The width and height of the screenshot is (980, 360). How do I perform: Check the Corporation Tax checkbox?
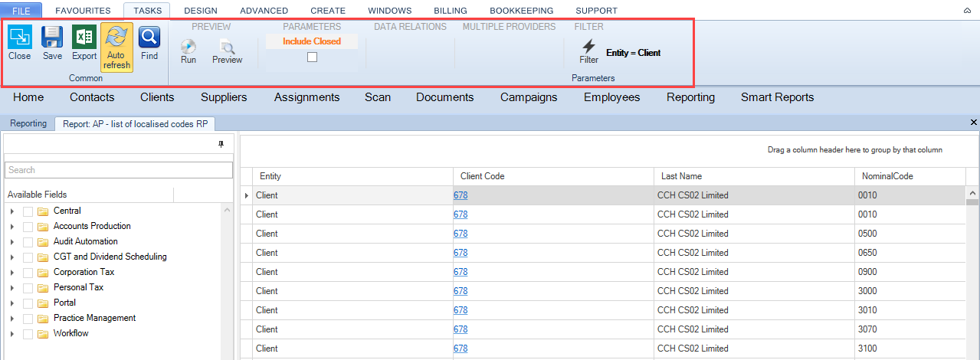pos(28,273)
